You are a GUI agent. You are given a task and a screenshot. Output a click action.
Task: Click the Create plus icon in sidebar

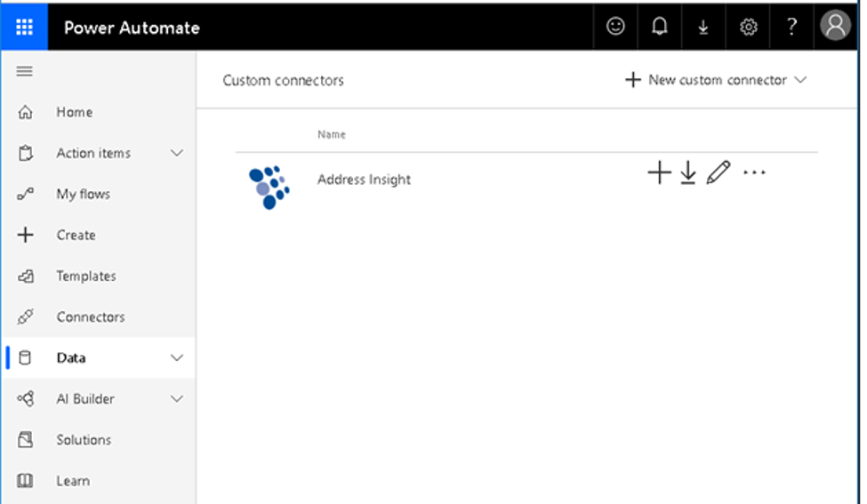tap(26, 235)
